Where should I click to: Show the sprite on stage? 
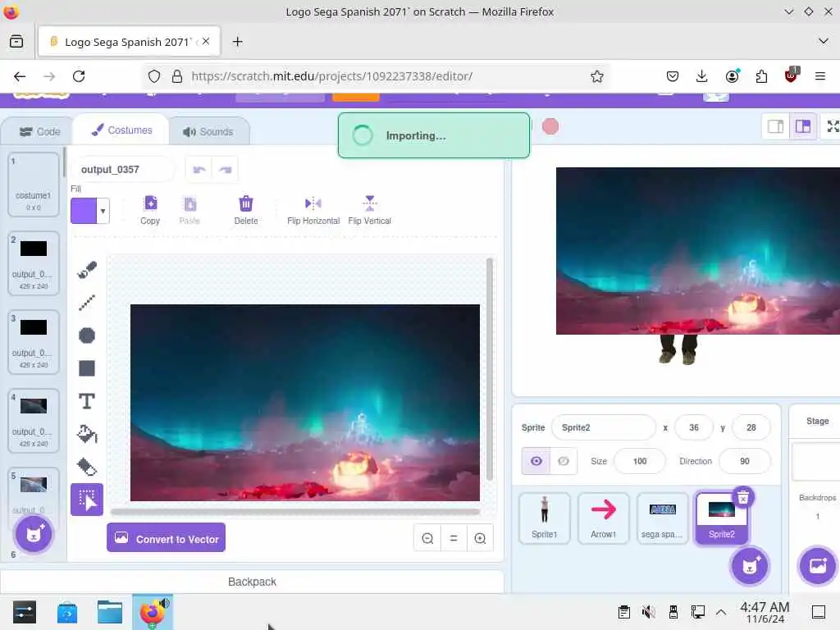click(536, 461)
